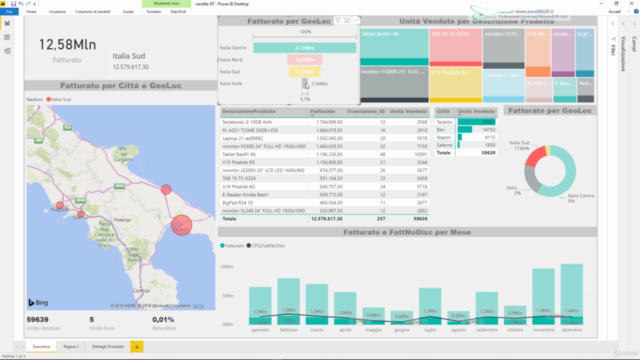Open quick access toolbar customize dropdown

[x=34, y=4]
